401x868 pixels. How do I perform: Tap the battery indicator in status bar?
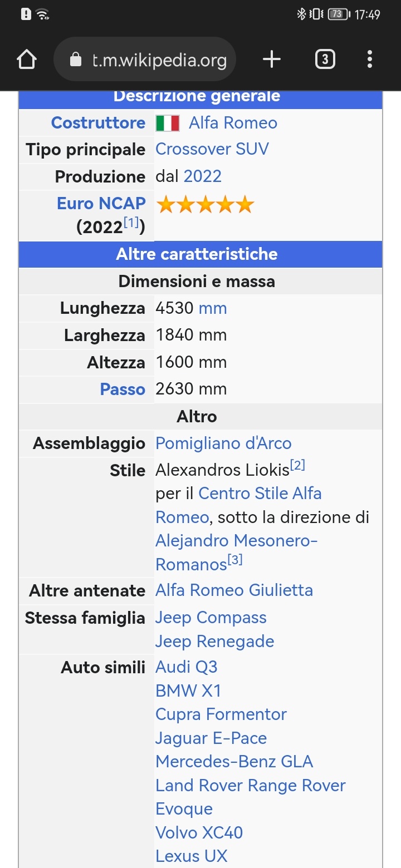click(339, 14)
